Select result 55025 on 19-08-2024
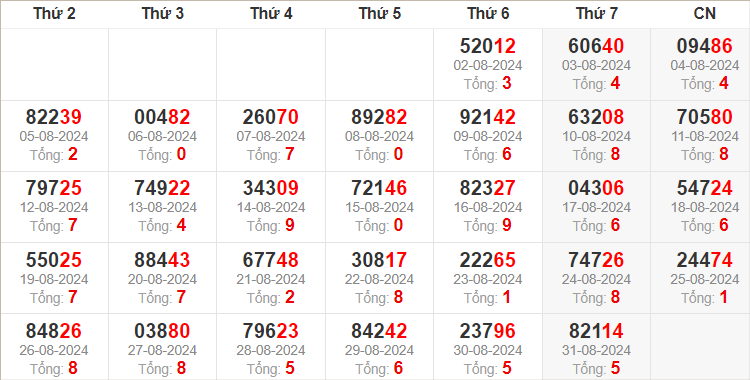Screen dimensions: 750x380 (x=54, y=260)
